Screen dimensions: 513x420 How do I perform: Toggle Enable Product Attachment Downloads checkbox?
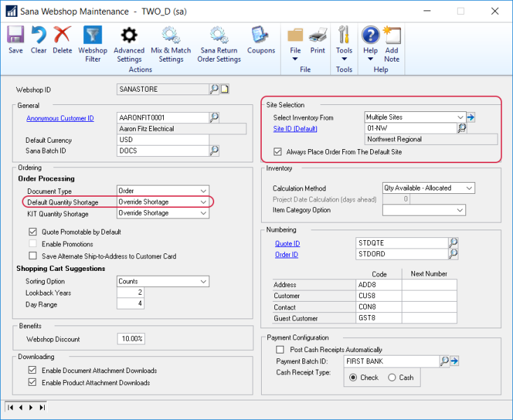(32, 382)
